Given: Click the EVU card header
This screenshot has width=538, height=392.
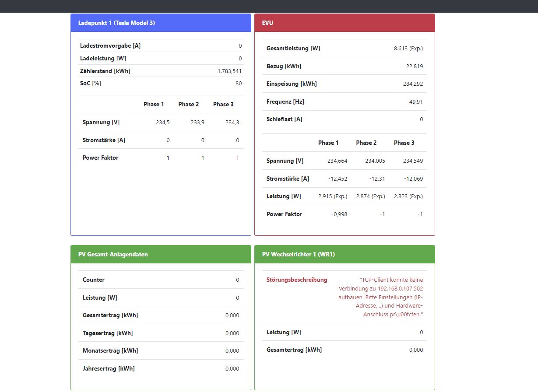Looking at the screenshot, I should pyautogui.click(x=345, y=23).
